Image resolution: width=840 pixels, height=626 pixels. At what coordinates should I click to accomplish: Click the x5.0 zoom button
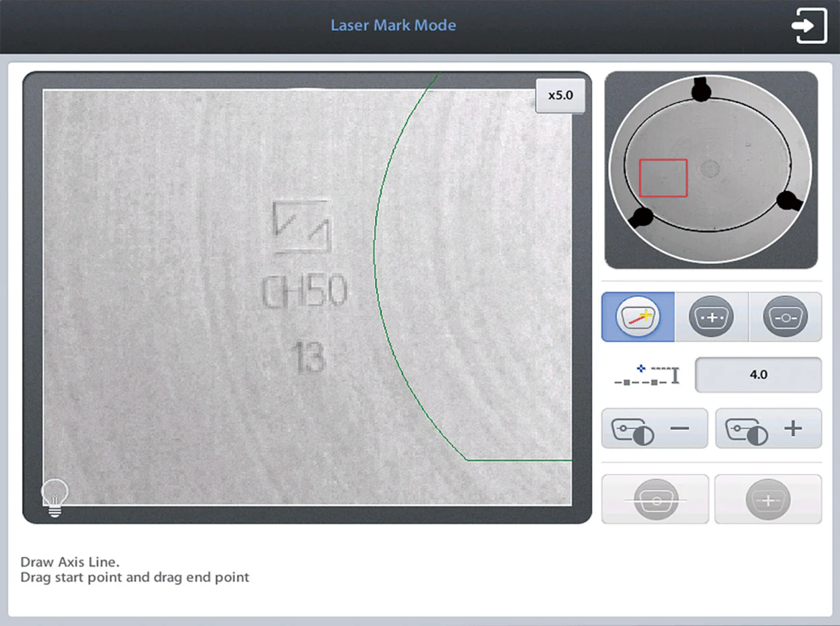pyautogui.click(x=560, y=95)
